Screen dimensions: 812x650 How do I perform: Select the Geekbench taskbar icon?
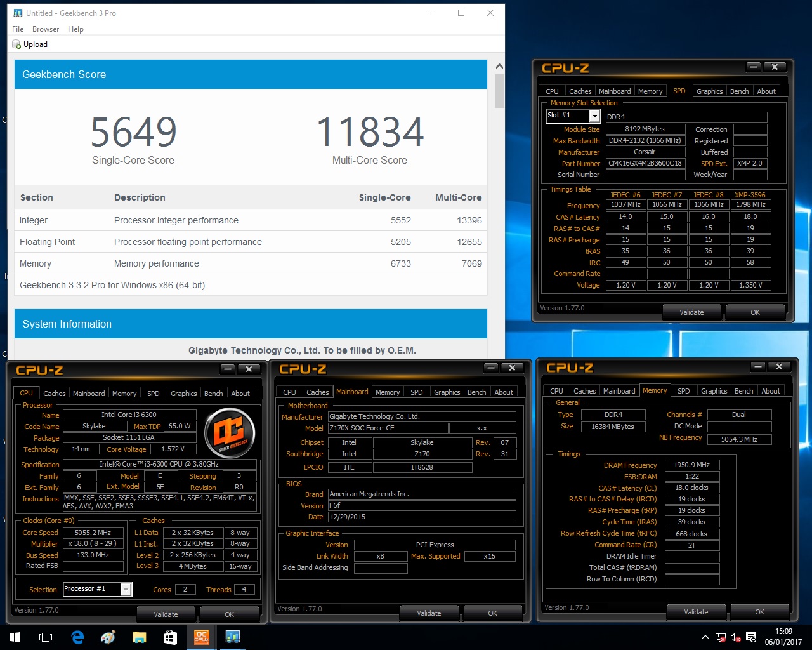click(x=232, y=637)
